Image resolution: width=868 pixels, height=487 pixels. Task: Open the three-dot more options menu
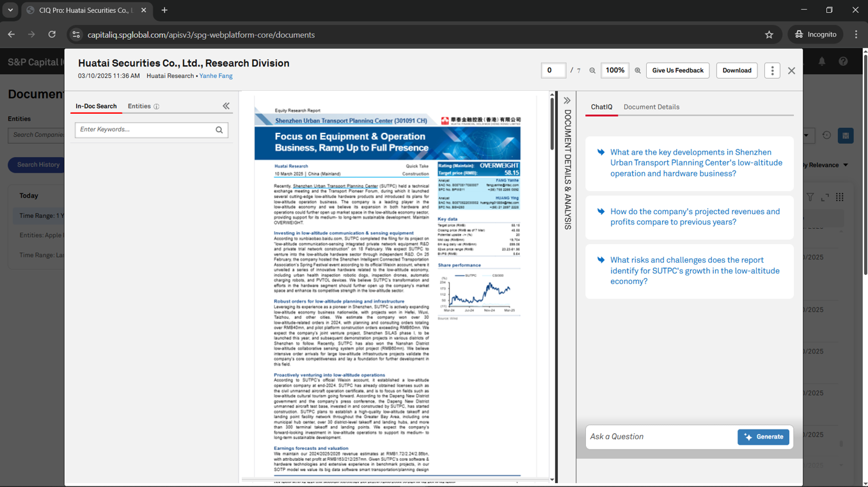(772, 70)
